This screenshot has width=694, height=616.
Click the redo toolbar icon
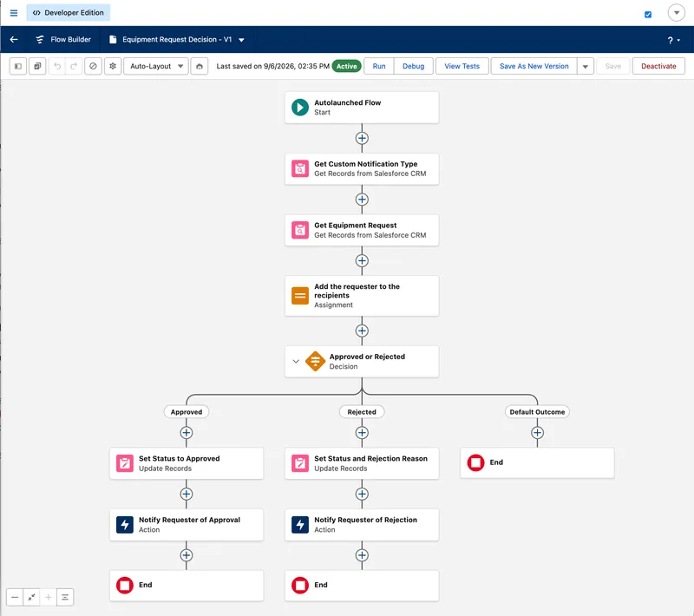pyautogui.click(x=74, y=66)
